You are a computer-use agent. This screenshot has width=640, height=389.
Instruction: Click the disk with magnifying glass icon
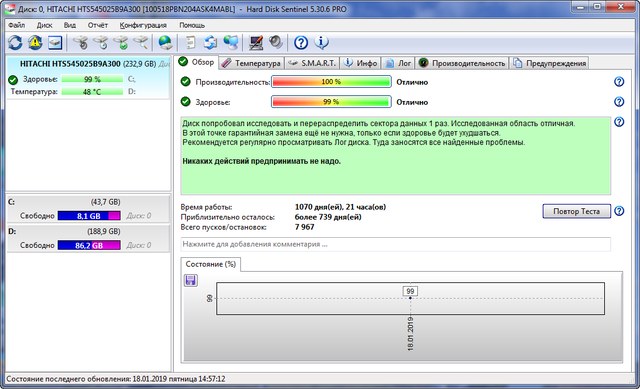141,42
